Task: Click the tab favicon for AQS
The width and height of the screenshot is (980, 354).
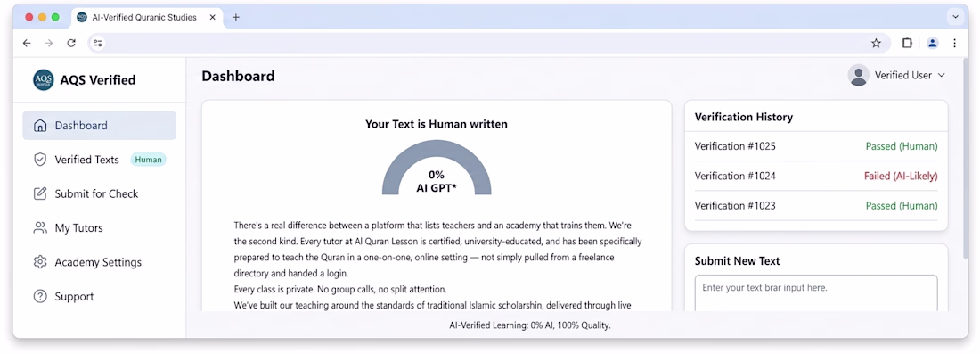Action: pos(82,18)
